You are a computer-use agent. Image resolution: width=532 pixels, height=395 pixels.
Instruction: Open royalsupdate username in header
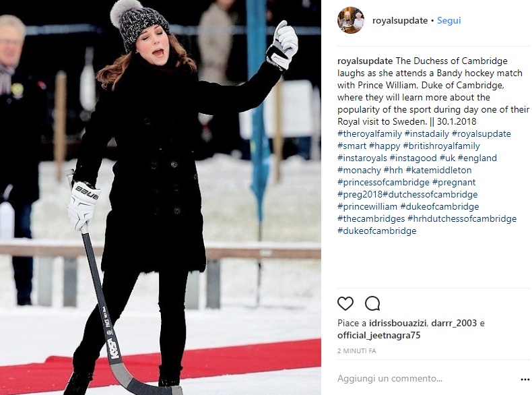click(400, 20)
